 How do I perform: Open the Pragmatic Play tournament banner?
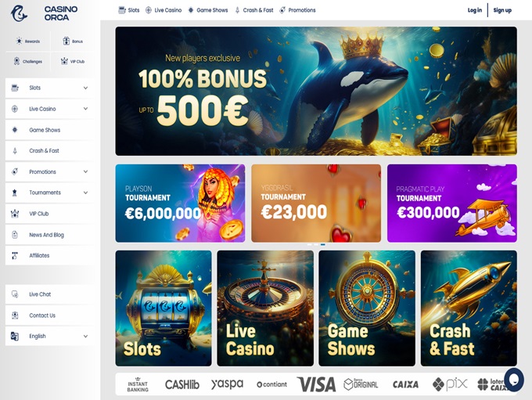coord(452,203)
